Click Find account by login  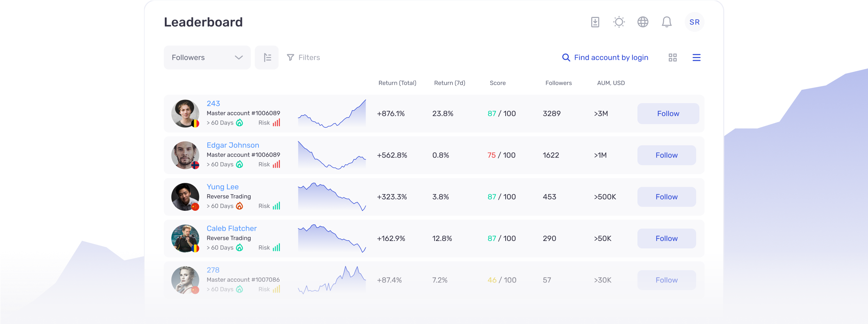[x=605, y=57]
